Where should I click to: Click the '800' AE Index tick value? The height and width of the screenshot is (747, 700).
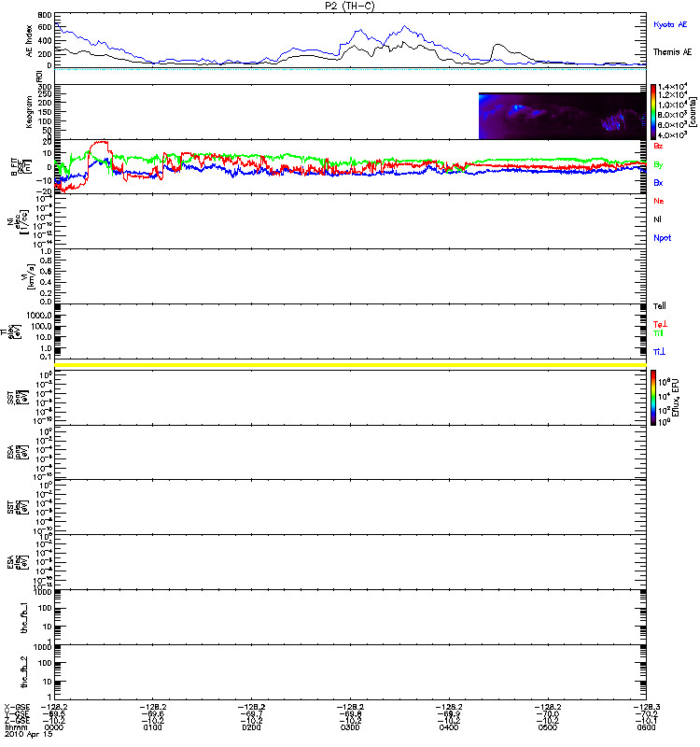click(x=45, y=15)
